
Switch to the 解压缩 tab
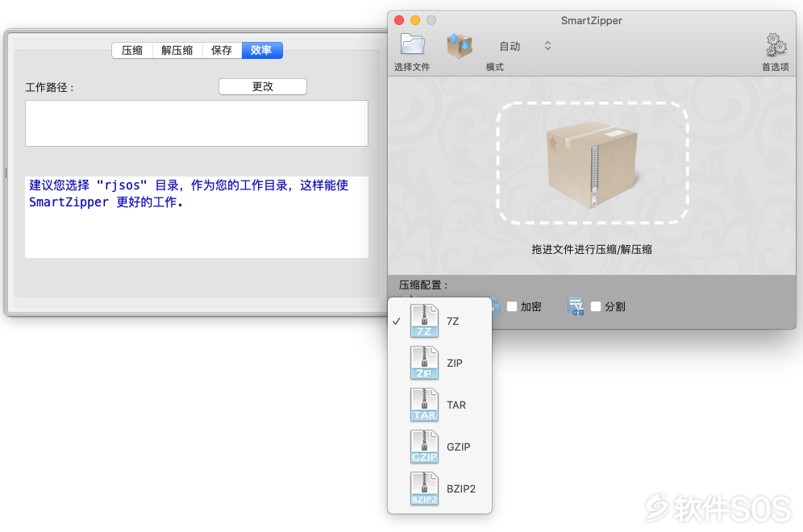click(177, 50)
